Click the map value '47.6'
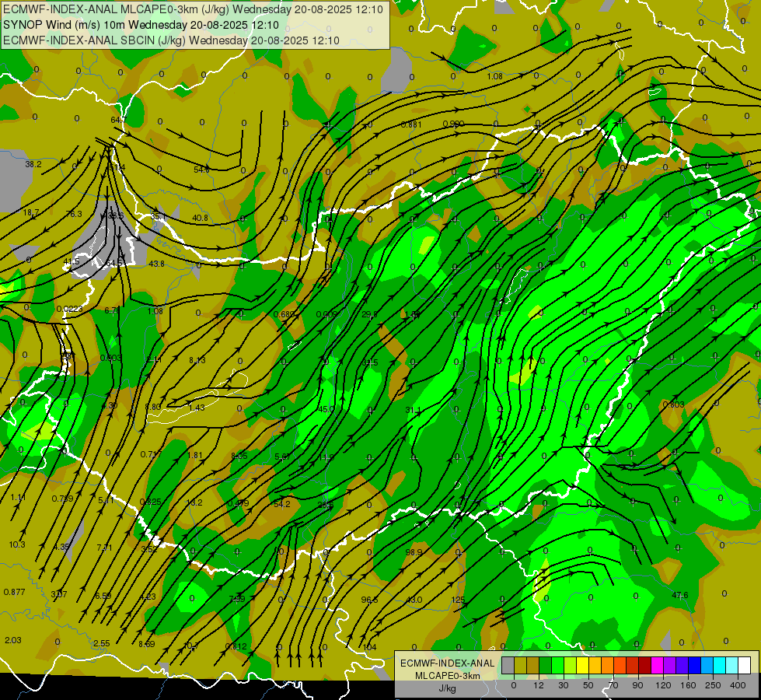The height and width of the screenshot is (700, 761). (680, 594)
